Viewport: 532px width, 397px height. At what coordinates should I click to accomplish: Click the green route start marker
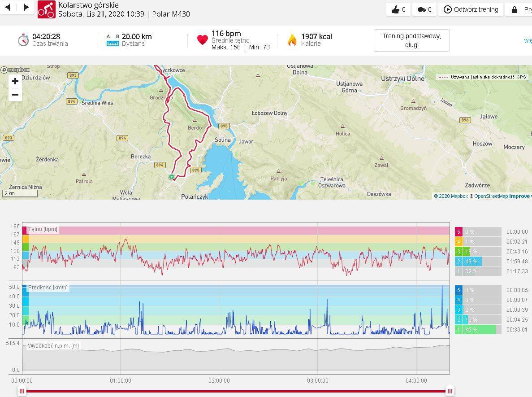(171, 177)
